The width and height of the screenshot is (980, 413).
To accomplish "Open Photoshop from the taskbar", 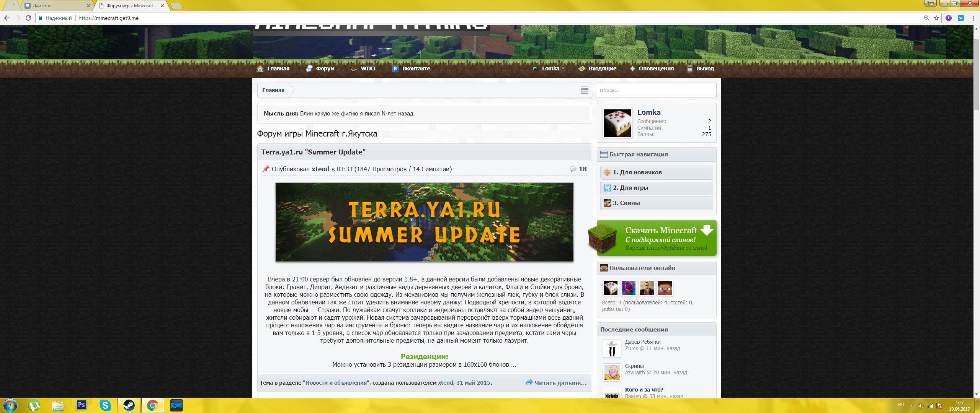I will pos(82,405).
